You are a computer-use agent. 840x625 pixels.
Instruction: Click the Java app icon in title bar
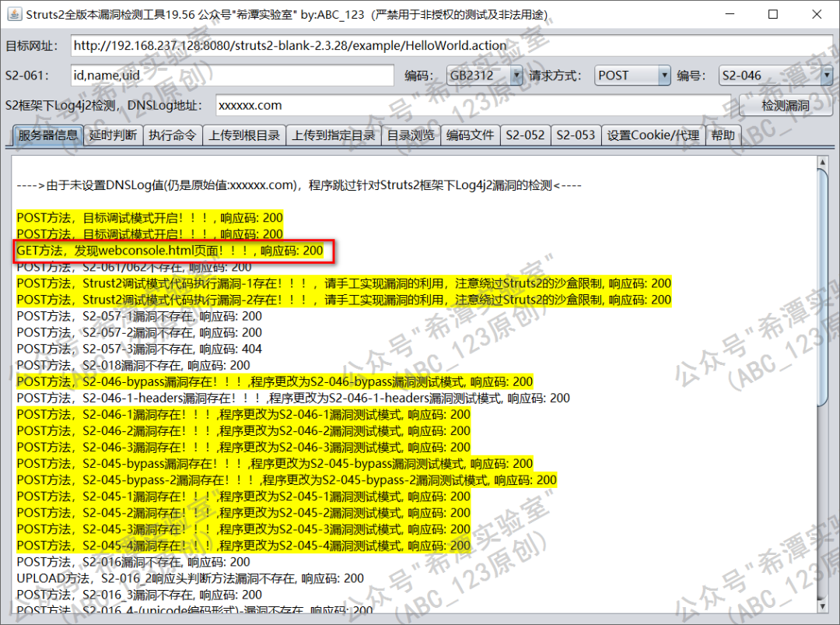[15, 14]
